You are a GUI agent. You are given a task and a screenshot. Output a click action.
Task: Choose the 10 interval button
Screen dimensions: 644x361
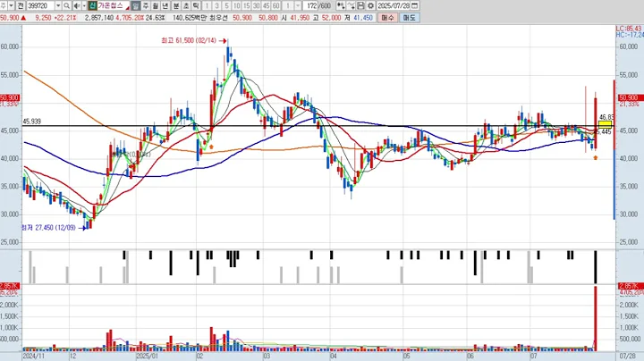click(x=236, y=5)
